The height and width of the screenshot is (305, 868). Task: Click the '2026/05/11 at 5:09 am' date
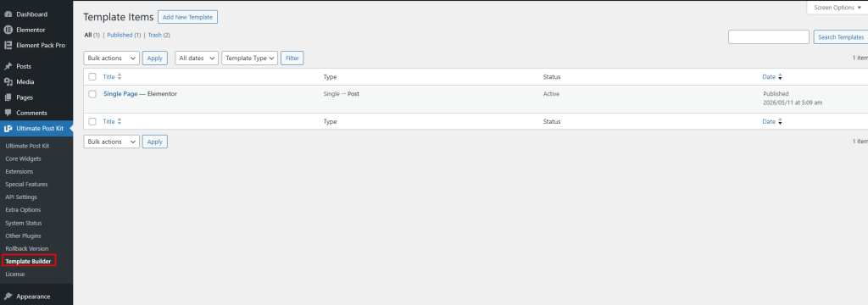pos(793,103)
